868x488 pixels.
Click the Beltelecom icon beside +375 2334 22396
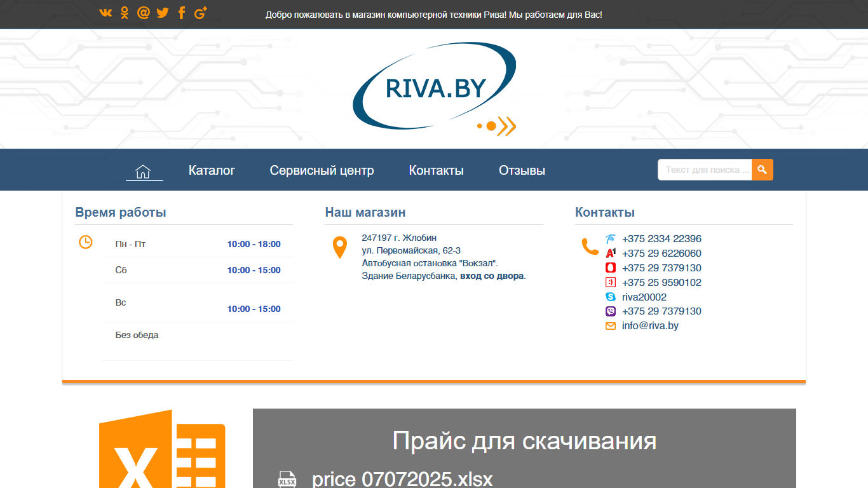pyautogui.click(x=611, y=239)
